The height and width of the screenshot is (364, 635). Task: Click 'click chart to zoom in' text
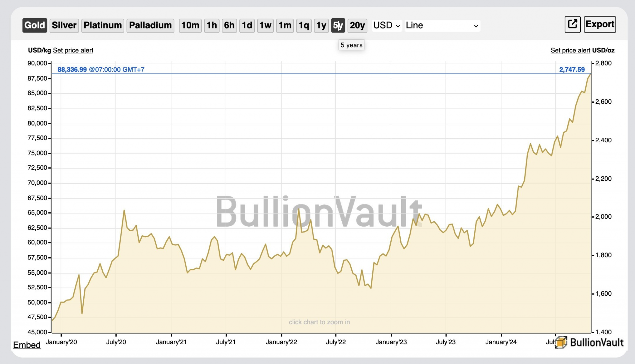coord(319,322)
